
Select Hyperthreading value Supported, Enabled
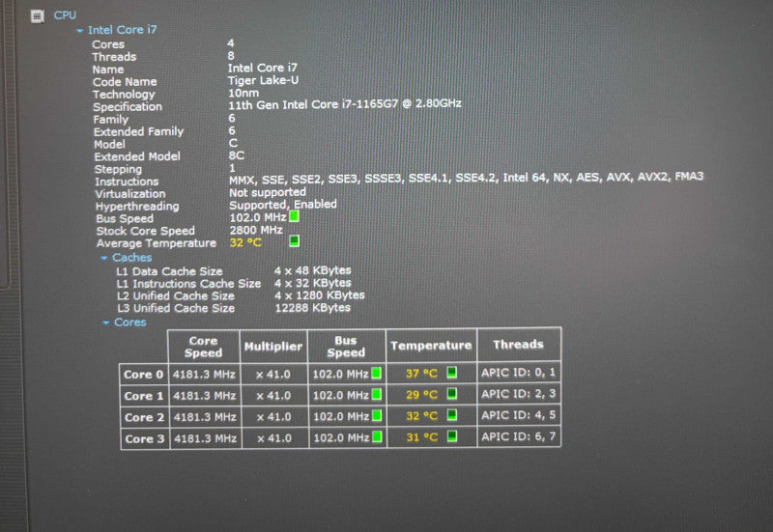point(283,205)
